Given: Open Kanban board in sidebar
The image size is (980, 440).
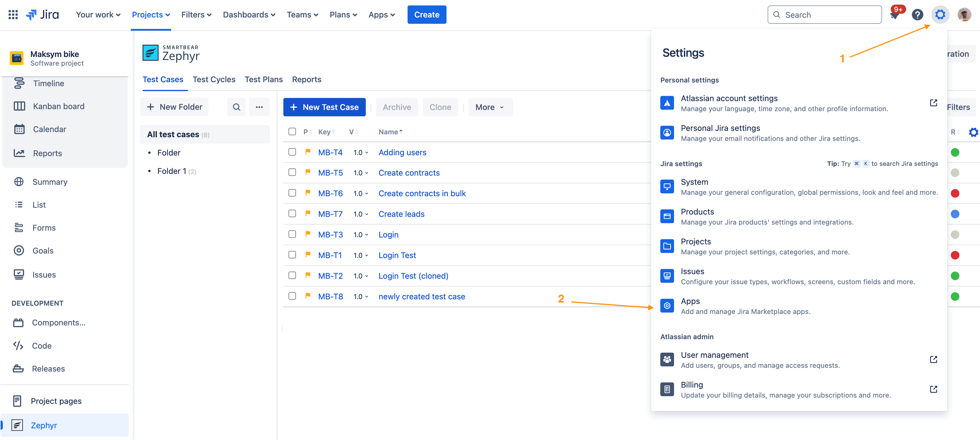Looking at the screenshot, I should 59,106.
